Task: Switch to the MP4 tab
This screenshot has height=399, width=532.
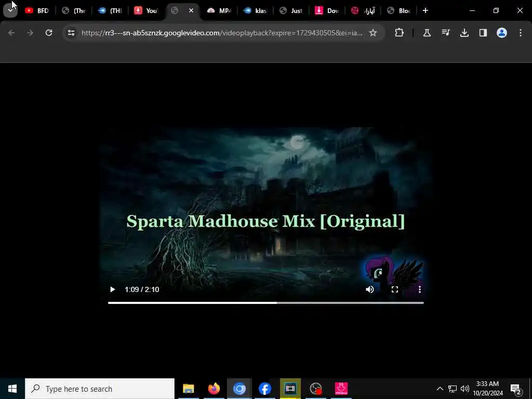Action: point(219,10)
